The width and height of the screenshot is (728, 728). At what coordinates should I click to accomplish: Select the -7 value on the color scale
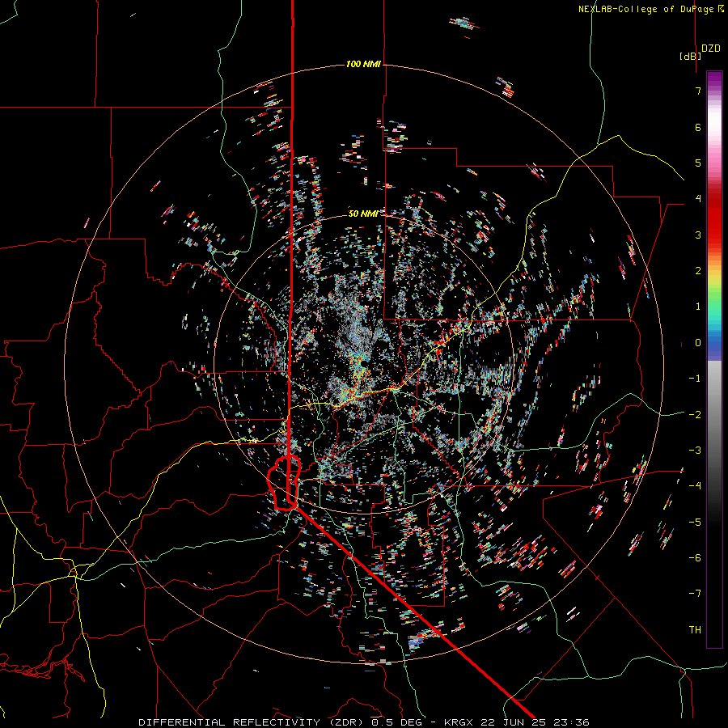click(x=695, y=594)
